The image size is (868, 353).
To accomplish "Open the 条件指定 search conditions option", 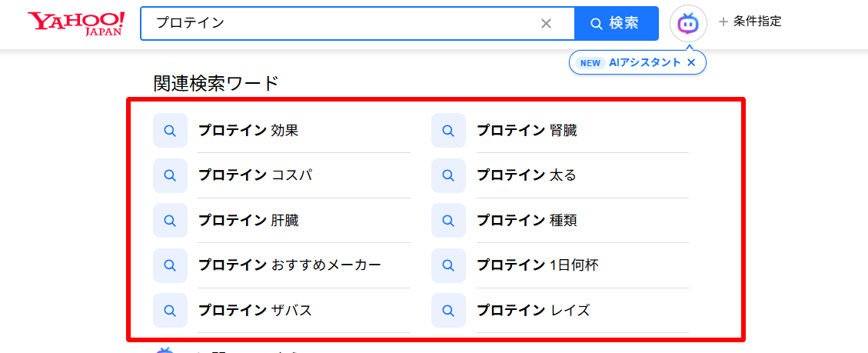I will 750,22.
